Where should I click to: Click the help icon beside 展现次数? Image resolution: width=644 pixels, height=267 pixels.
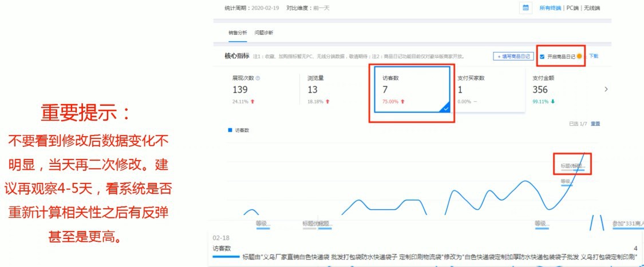258,78
